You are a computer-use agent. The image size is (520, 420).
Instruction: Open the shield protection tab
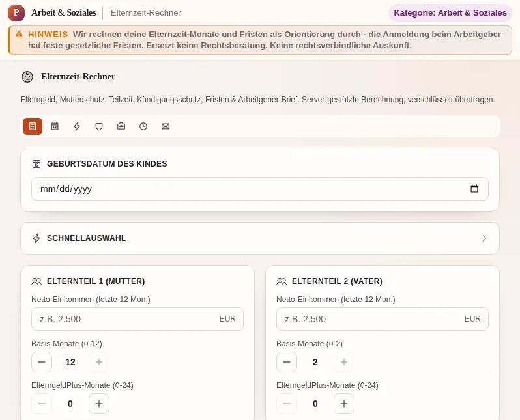99,126
